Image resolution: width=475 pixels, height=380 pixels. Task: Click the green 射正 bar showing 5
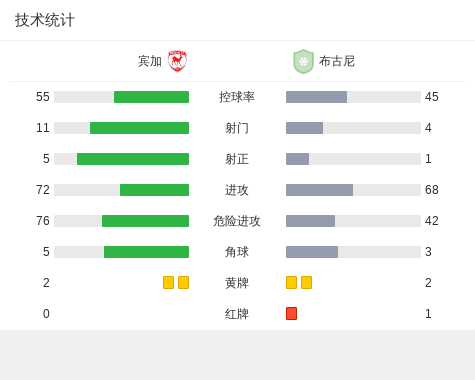tap(133, 159)
